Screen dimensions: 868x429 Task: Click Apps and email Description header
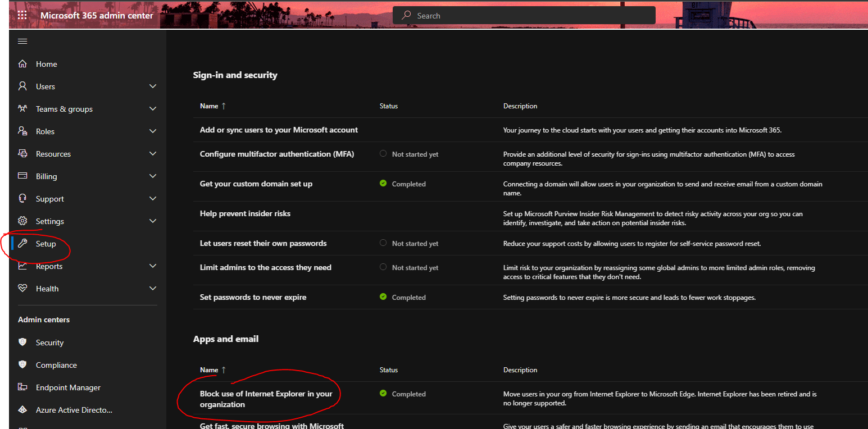520,369
